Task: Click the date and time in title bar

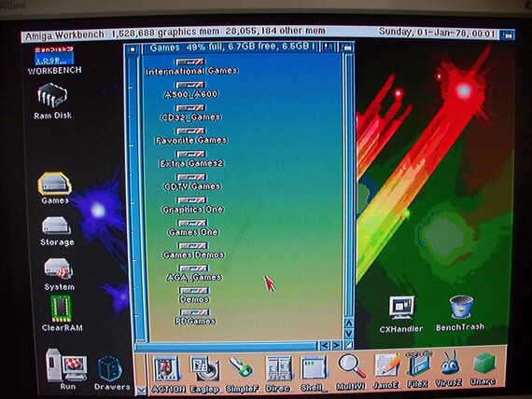Action: [x=437, y=33]
